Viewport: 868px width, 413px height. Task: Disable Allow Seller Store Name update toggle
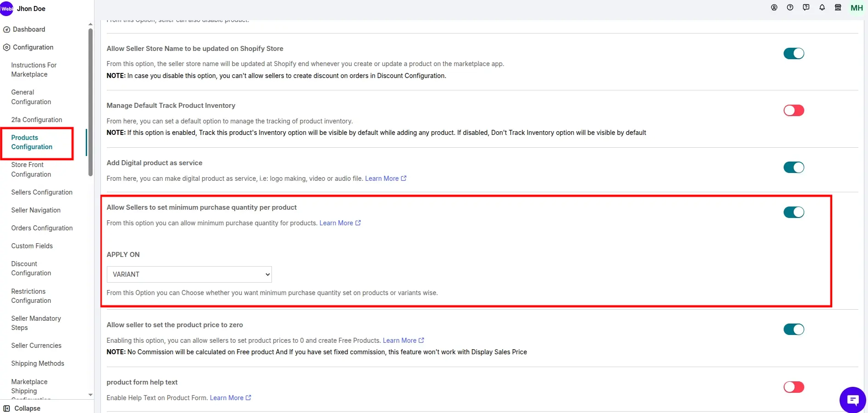[794, 54]
